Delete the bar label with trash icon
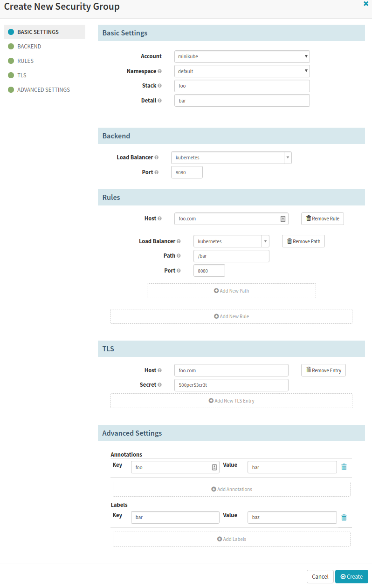Viewport: 372px width, 588px height. [344, 517]
